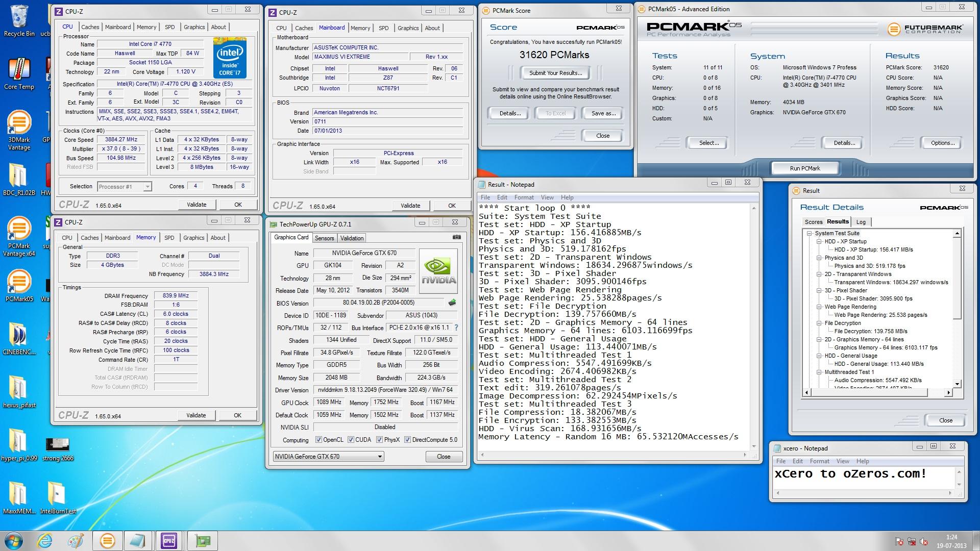Click the NVIDIA logo in GPU-Z

point(438,271)
